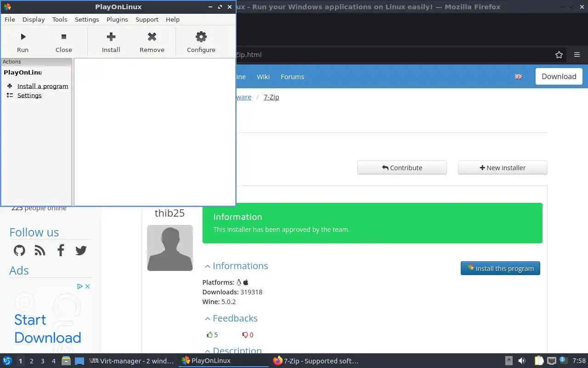Screen dimensions: 588x368
Task: Open the GitHub icon under Follow us
Action: pyautogui.click(x=19, y=250)
